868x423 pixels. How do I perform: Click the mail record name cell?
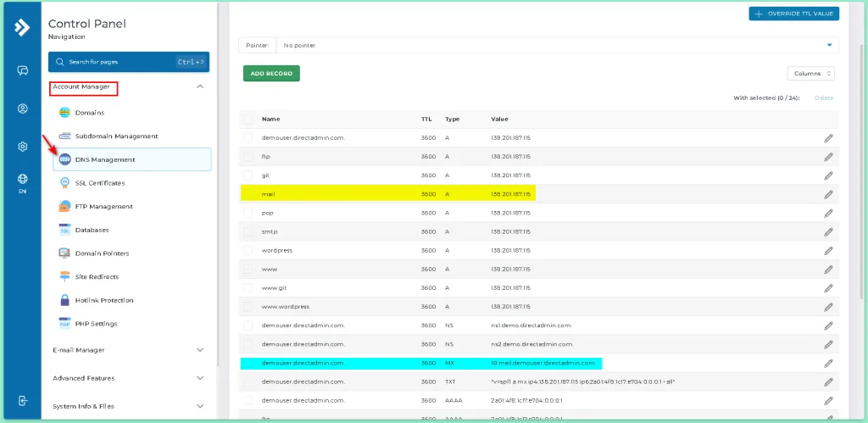point(269,194)
